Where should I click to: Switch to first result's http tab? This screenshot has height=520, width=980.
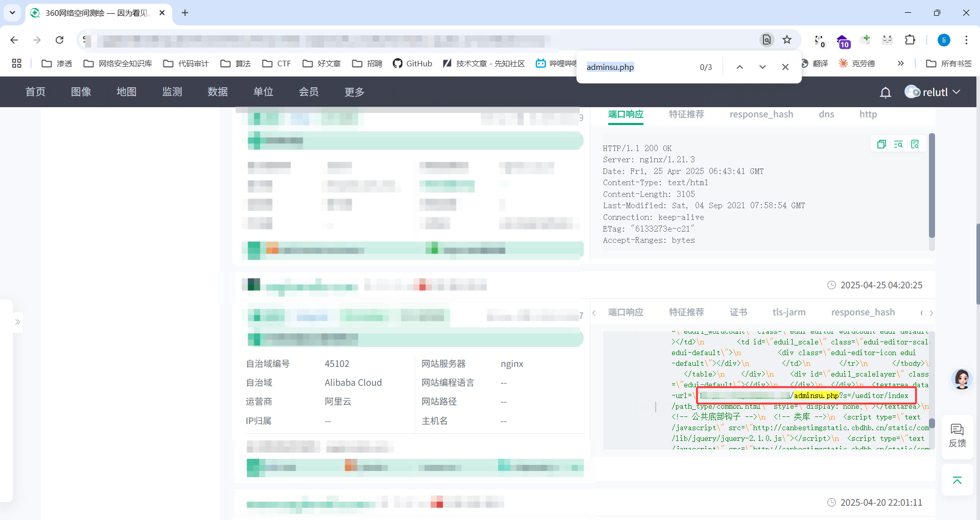point(868,114)
